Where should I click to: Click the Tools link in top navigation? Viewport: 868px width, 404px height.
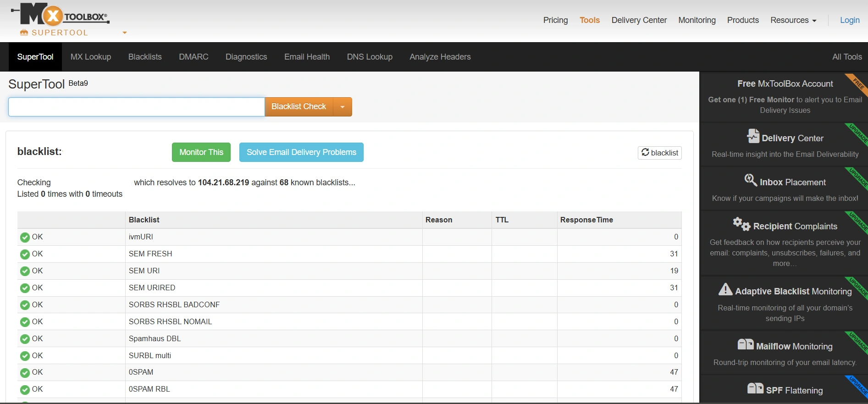(x=590, y=20)
